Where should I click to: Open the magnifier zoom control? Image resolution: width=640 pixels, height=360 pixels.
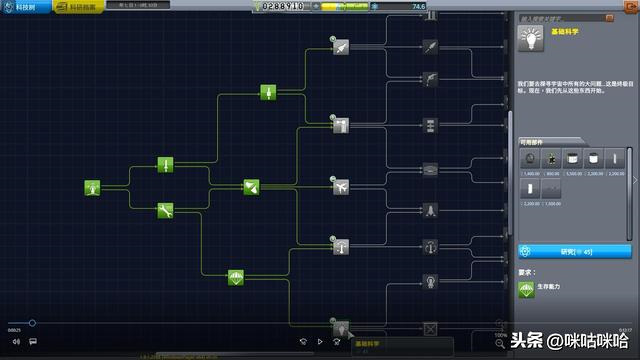[x=500, y=343]
